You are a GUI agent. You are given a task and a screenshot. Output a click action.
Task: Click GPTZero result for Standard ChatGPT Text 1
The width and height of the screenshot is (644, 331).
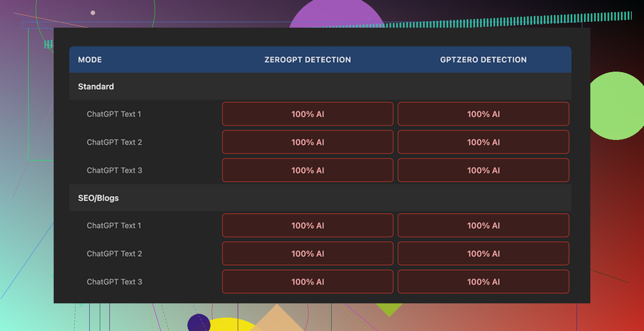(x=483, y=114)
